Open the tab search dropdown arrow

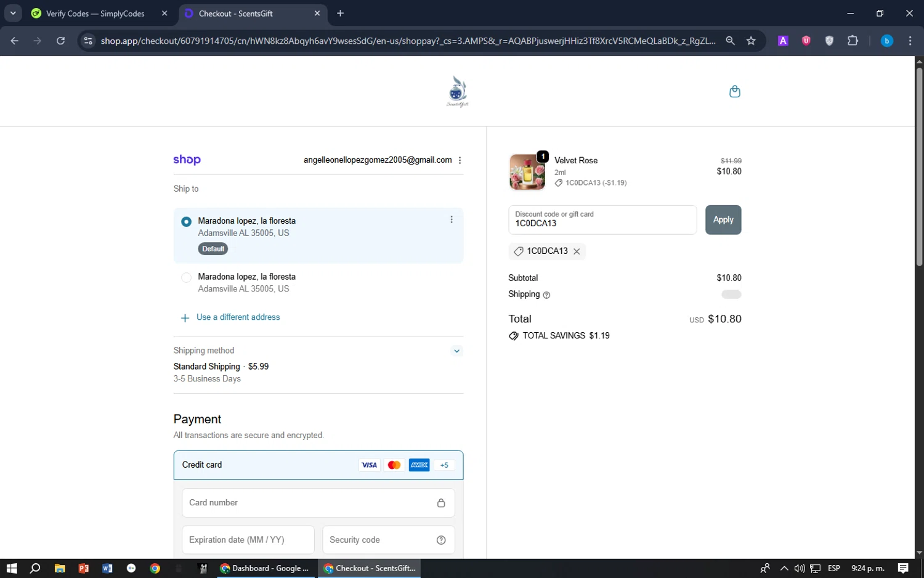pos(13,13)
